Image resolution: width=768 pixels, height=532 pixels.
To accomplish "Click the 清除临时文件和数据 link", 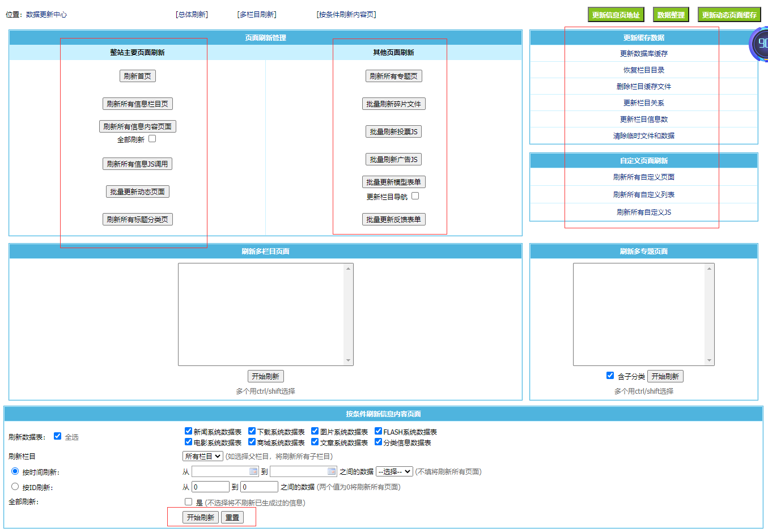I will pyautogui.click(x=644, y=136).
